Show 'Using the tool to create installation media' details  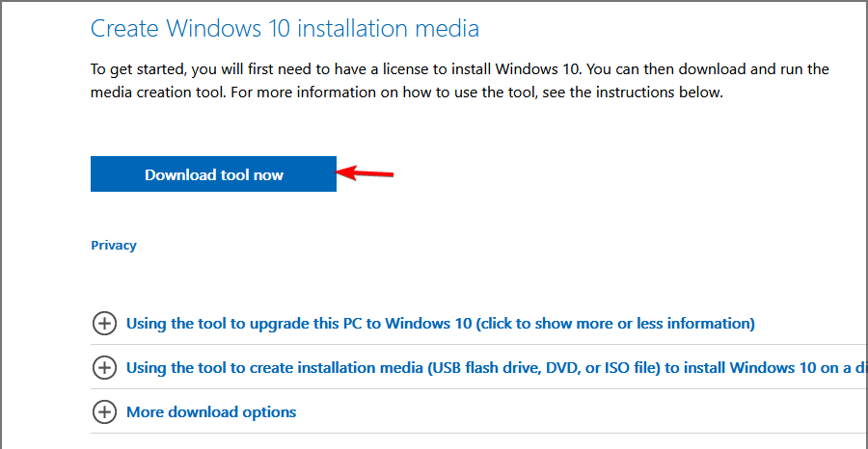click(x=497, y=368)
